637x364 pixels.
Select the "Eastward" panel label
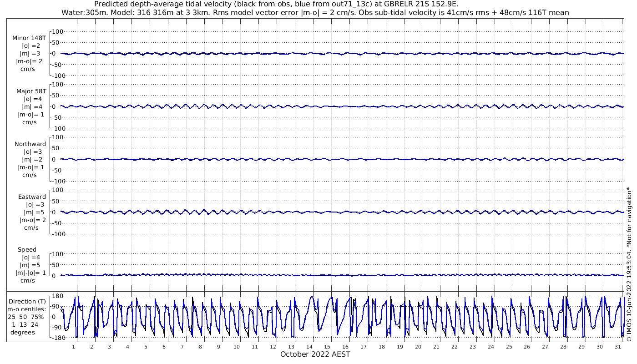pyautogui.click(x=32, y=197)
